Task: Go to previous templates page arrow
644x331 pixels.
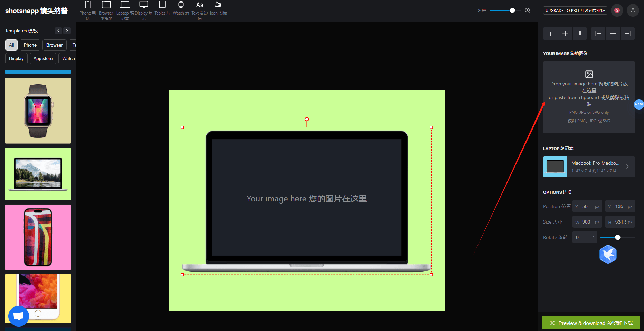Action: click(58, 31)
